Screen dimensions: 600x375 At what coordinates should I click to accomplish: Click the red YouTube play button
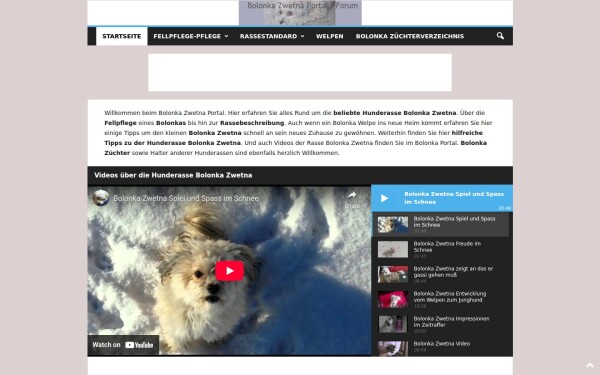(x=230, y=271)
